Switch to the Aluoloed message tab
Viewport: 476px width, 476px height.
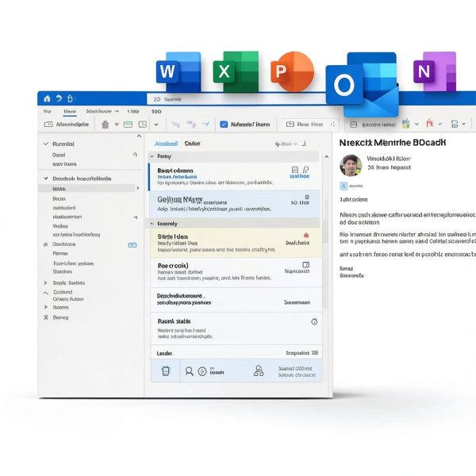[167, 144]
